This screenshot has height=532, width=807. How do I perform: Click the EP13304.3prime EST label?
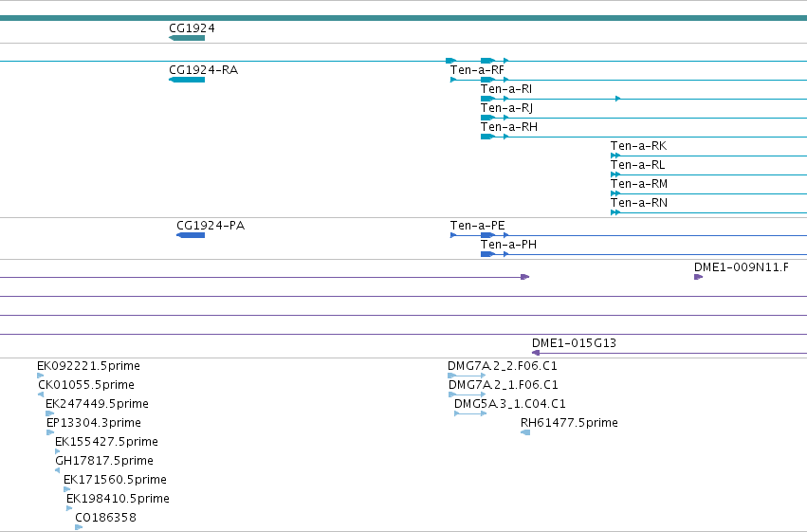[x=94, y=423]
